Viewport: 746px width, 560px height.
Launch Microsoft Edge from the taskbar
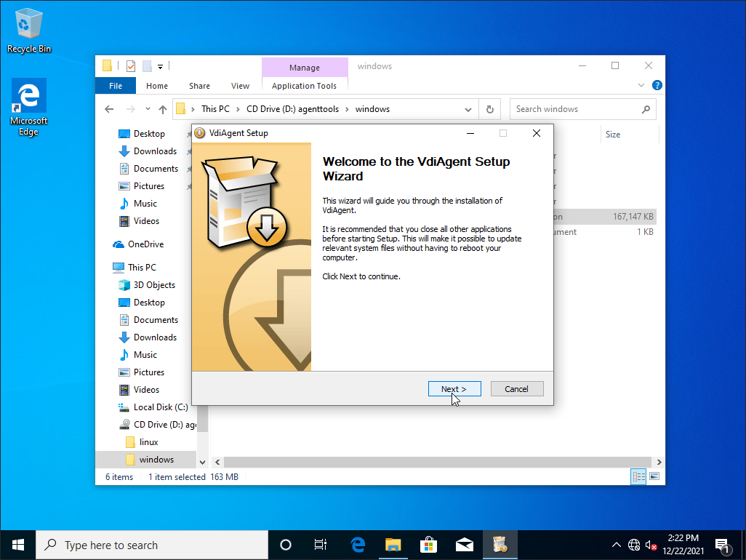tap(357, 545)
